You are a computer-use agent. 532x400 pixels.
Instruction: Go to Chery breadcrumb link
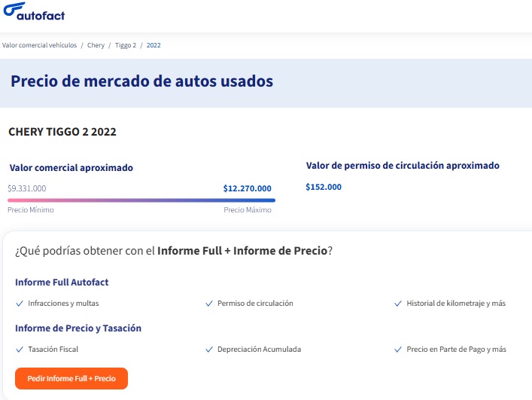pyautogui.click(x=96, y=45)
